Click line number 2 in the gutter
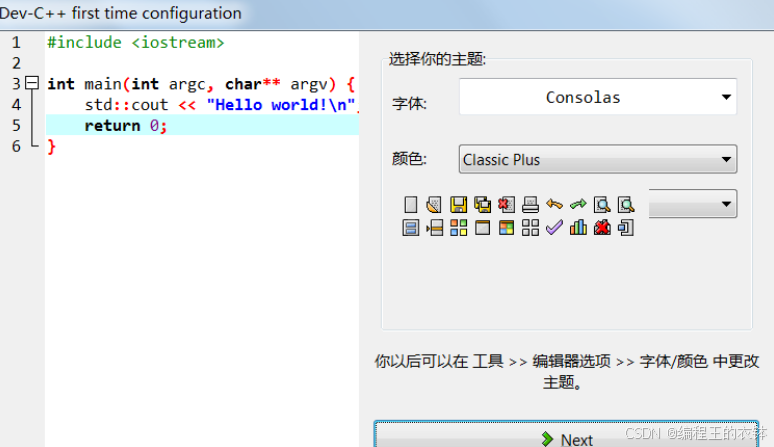Image resolution: width=774 pixels, height=447 pixels. pos(16,63)
